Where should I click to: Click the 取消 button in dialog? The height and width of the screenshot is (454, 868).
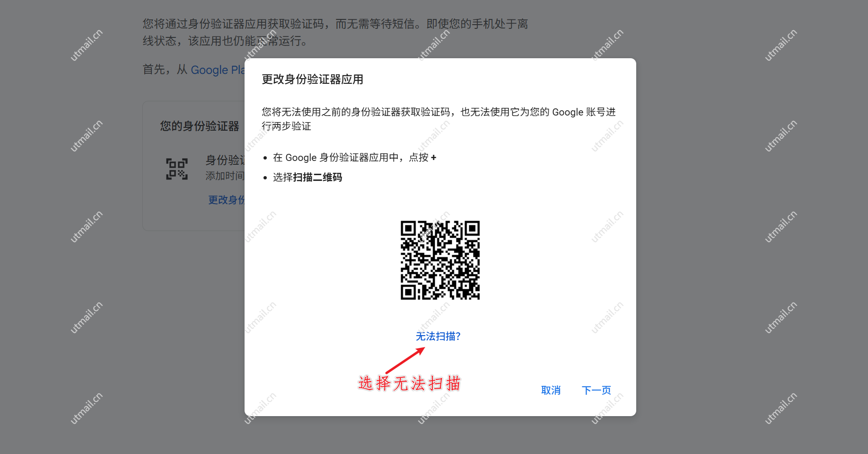(x=551, y=390)
